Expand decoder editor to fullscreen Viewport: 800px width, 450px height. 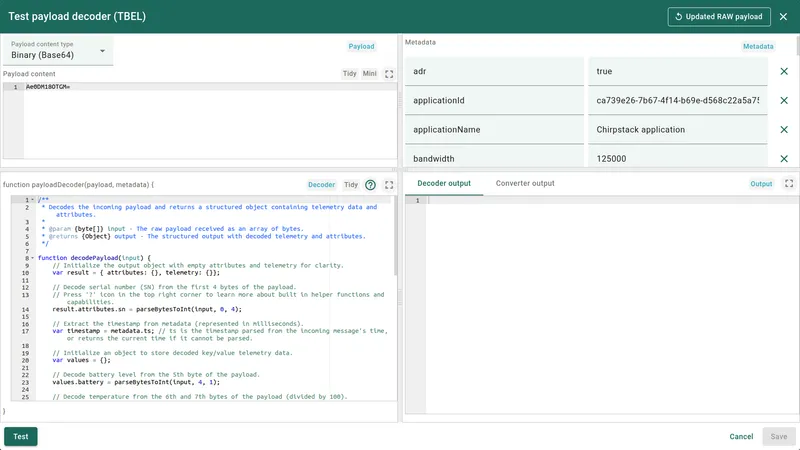point(389,185)
